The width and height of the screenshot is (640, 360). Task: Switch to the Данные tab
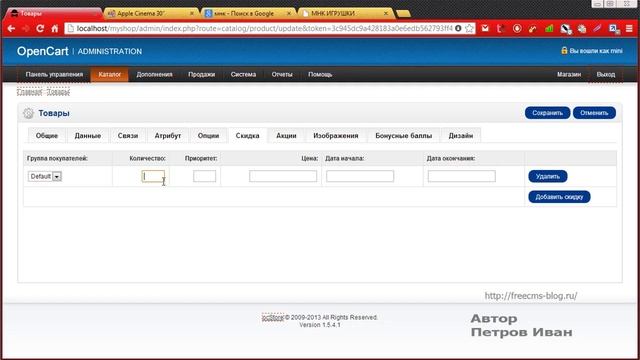tap(88, 136)
